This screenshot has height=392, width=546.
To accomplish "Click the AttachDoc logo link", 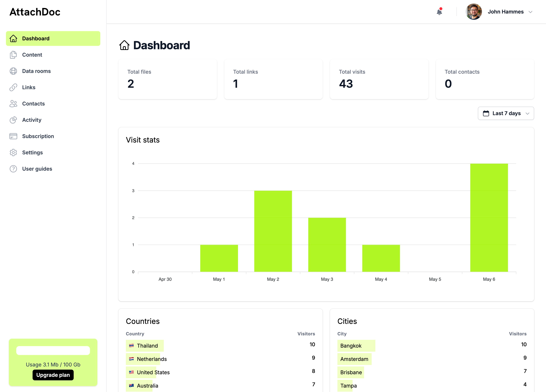I will 35,12.
